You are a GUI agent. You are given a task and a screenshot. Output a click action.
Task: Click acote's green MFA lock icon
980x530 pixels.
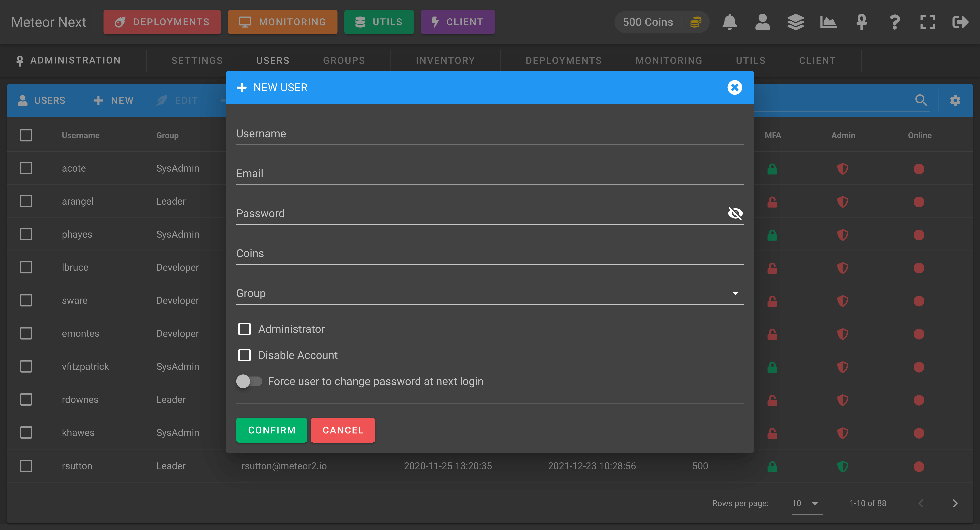tap(772, 169)
